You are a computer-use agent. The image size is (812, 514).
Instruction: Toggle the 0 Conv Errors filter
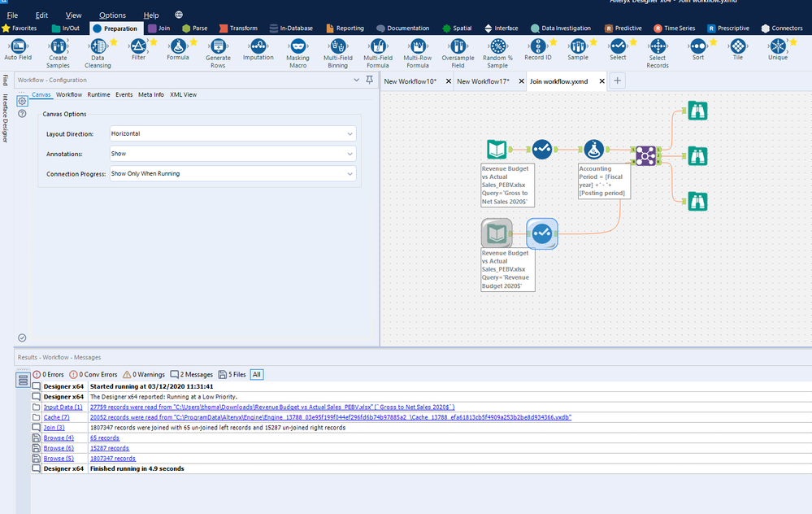[93, 374]
